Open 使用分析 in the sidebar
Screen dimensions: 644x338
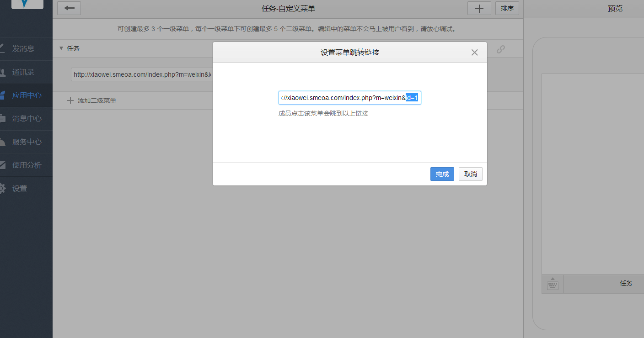26,165
